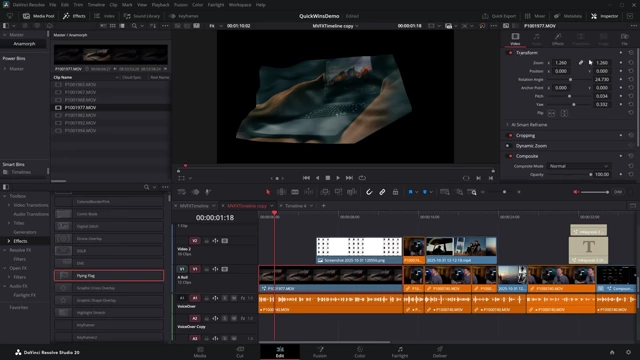Toggle the Inspector panel button
Viewport: 640px width, 360px height.
click(x=604, y=16)
